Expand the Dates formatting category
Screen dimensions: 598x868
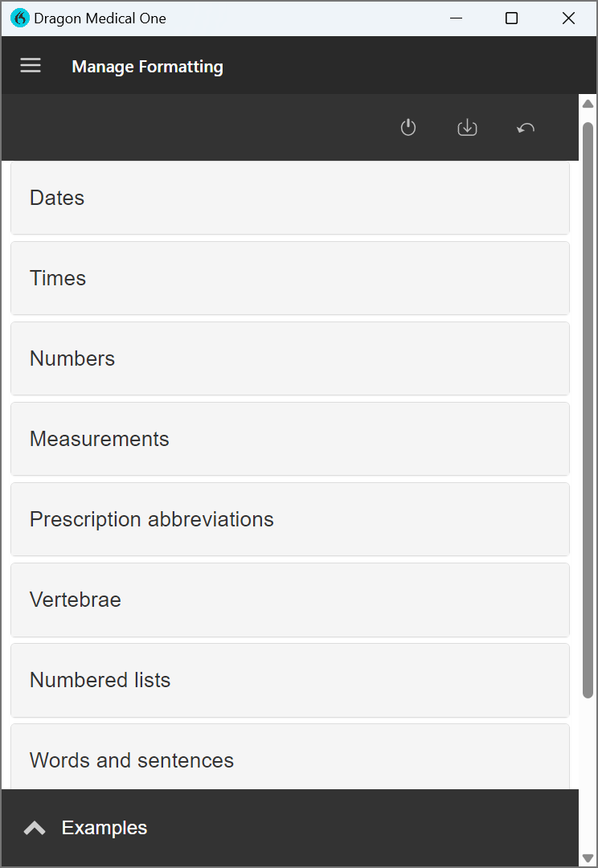pos(289,198)
